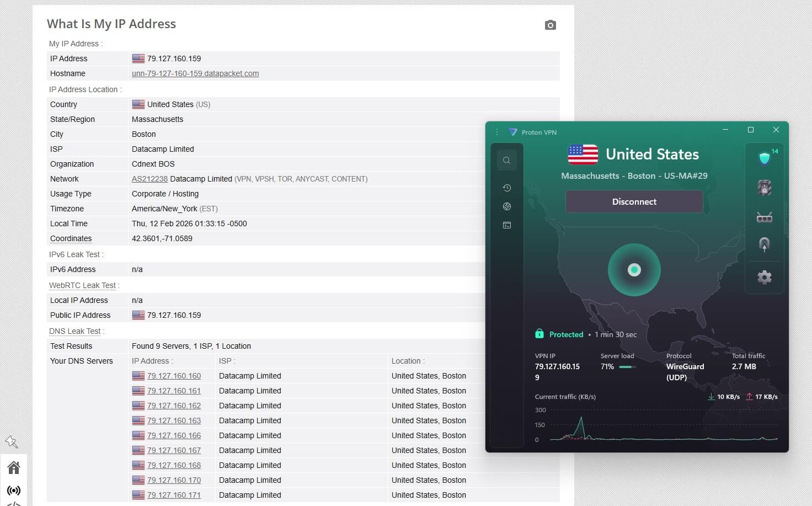
Task: Open the server search in Proton VPN
Action: 507,160
